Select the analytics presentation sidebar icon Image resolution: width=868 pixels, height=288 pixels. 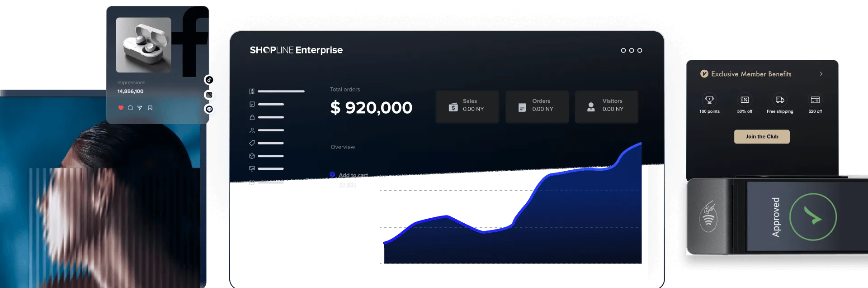[x=252, y=168]
